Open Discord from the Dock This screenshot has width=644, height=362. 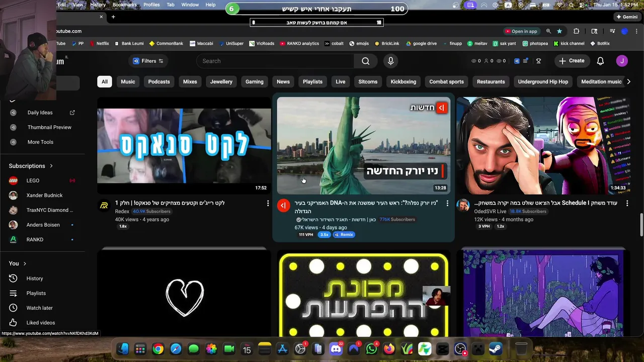coord(336,348)
